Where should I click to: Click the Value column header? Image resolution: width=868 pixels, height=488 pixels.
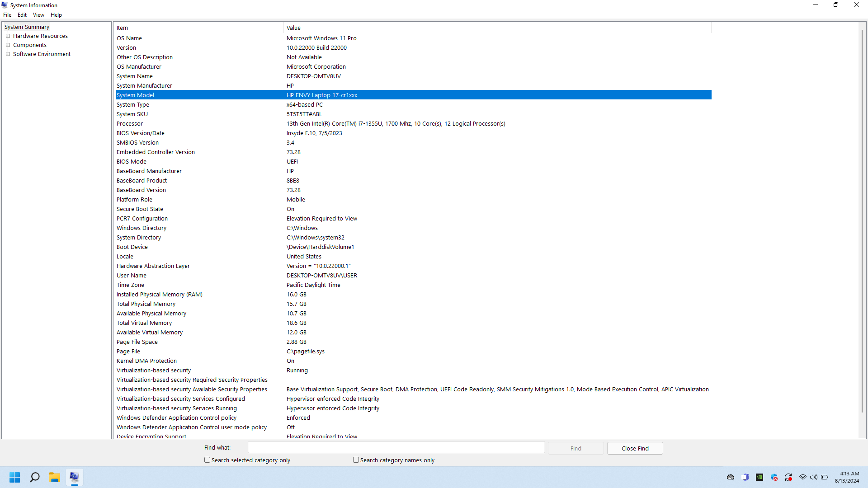pyautogui.click(x=497, y=28)
